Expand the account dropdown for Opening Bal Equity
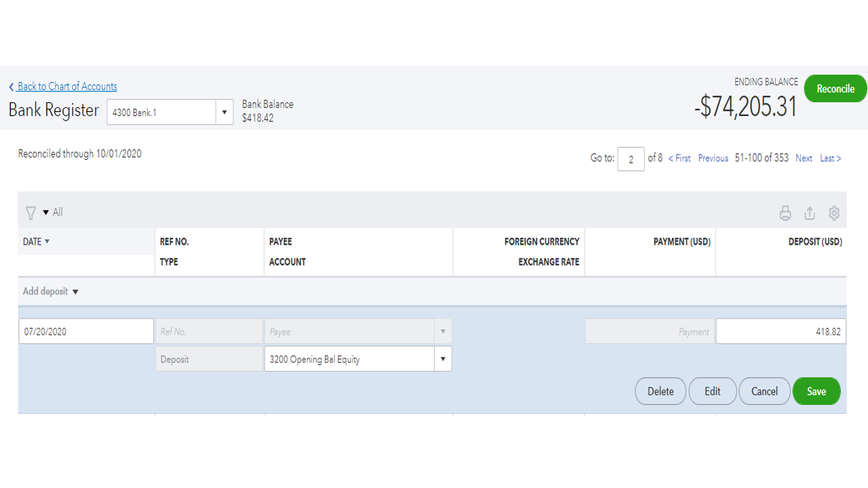The height and width of the screenshot is (488, 868). pyautogui.click(x=443, y=359)
